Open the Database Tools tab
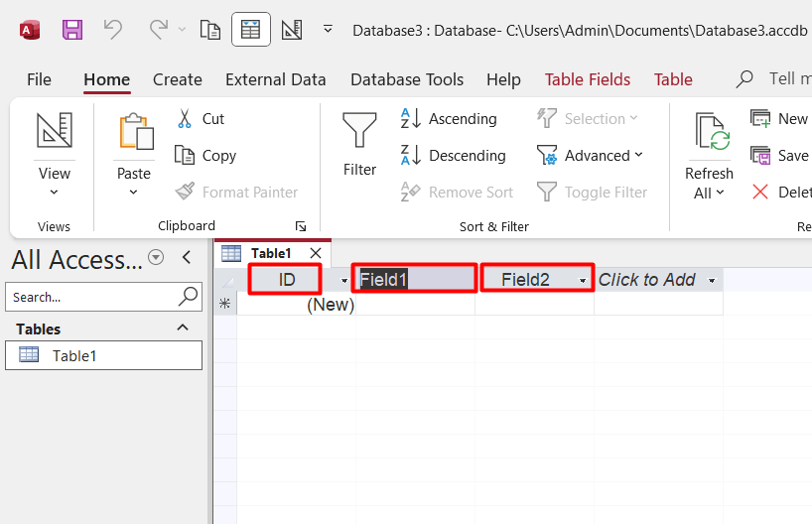This screenshot has height=524, width=812. pos(407,79)
